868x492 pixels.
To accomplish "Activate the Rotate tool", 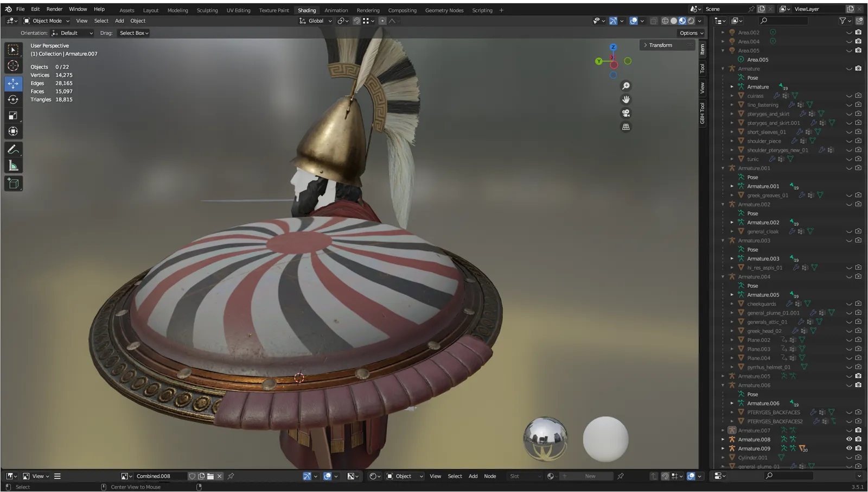I will [x=13, y=99].
